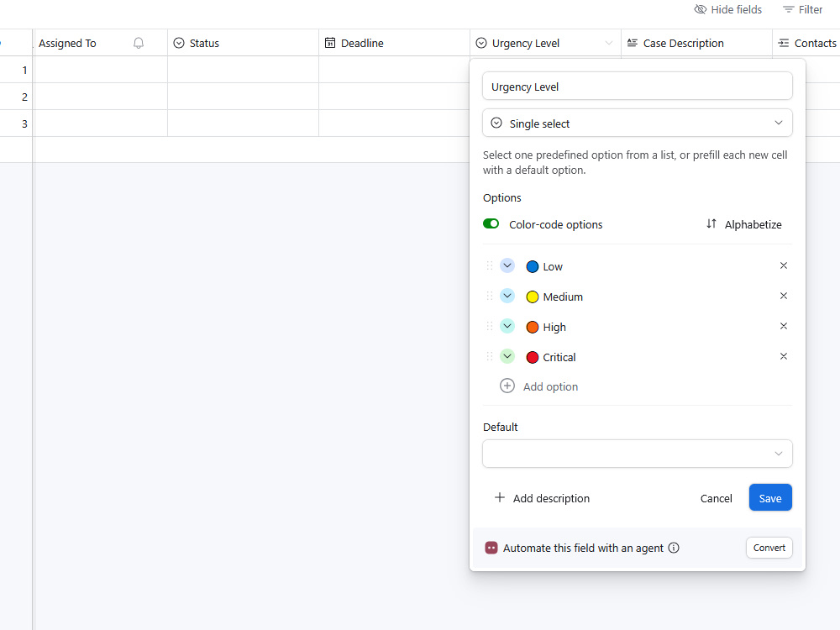Click the Filter icon in toolbar
840x630 pixels.
[788, 9]
